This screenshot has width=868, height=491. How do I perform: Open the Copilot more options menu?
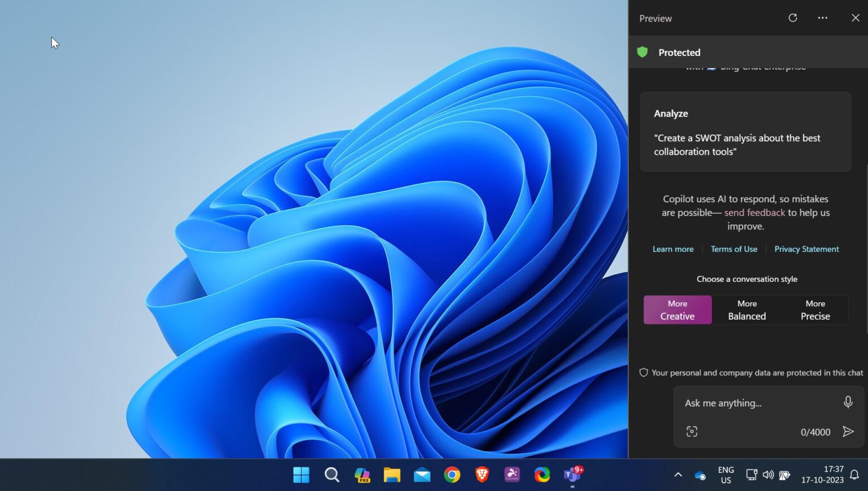coord(822,18)
